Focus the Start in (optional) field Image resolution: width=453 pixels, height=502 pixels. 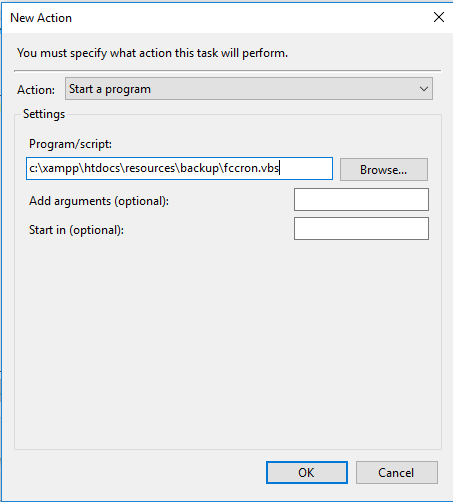pos(361,229)
